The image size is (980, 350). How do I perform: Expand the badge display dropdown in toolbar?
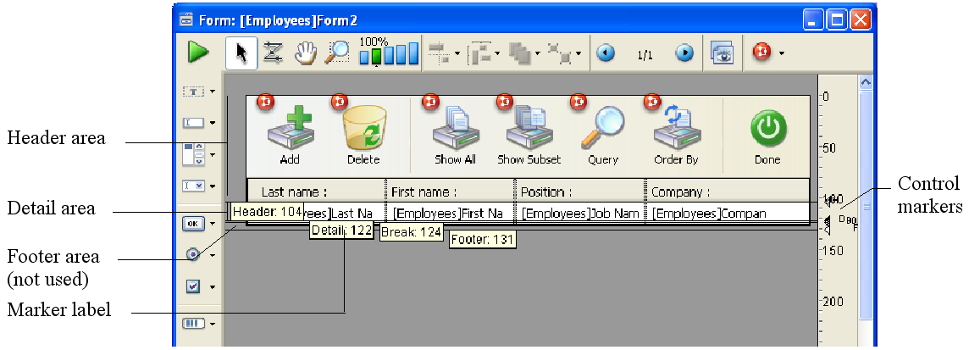pos(781,53)
